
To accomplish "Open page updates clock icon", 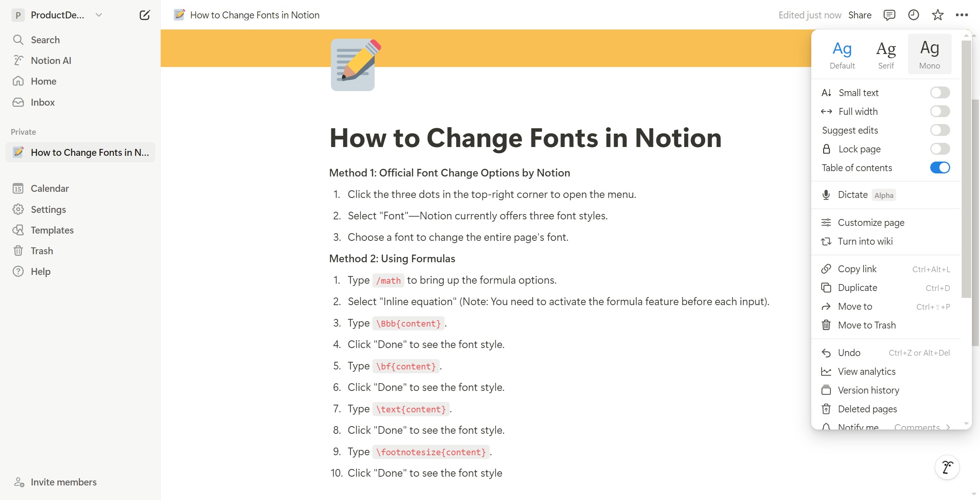I will click(x=913, y=15).
